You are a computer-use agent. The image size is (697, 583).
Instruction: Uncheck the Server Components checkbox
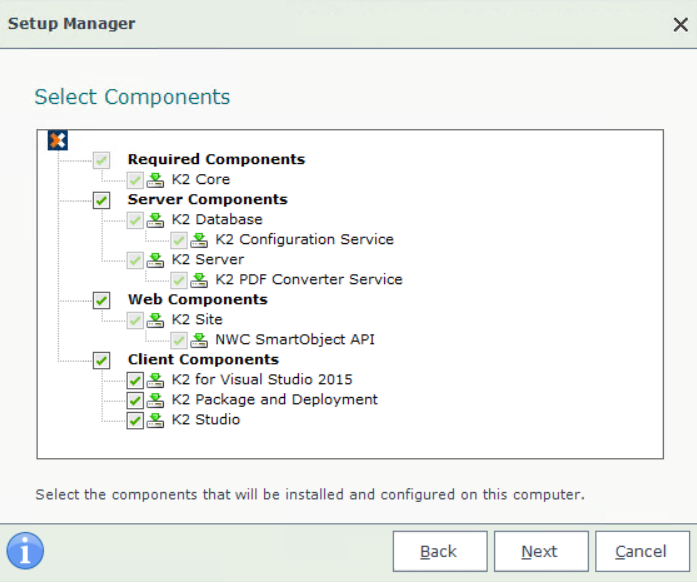point(102,200)
